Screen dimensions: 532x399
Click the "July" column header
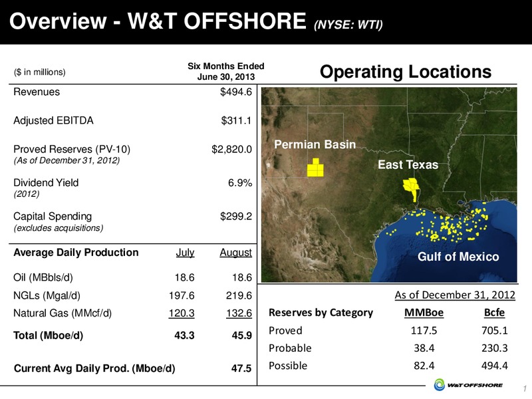pyautogui.click(x=186, y=253)
